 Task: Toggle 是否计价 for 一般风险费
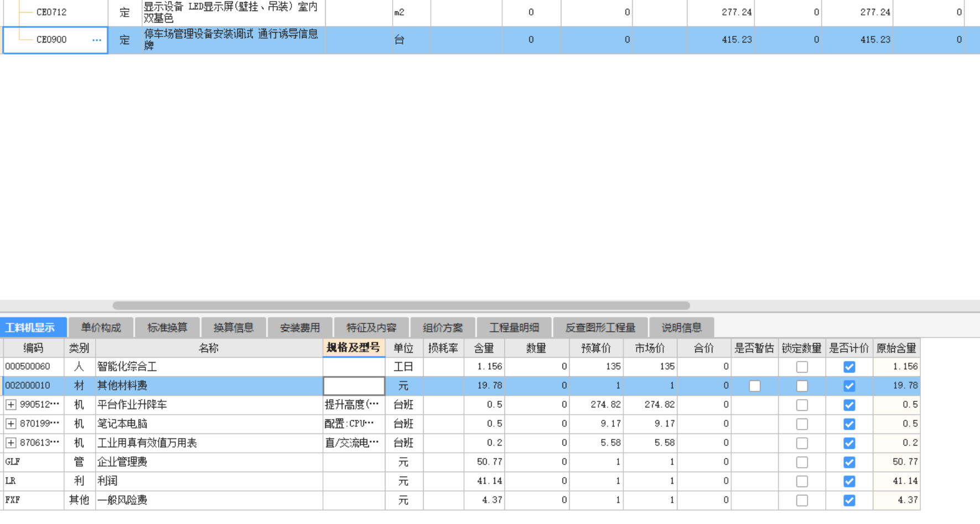(849, 500)
